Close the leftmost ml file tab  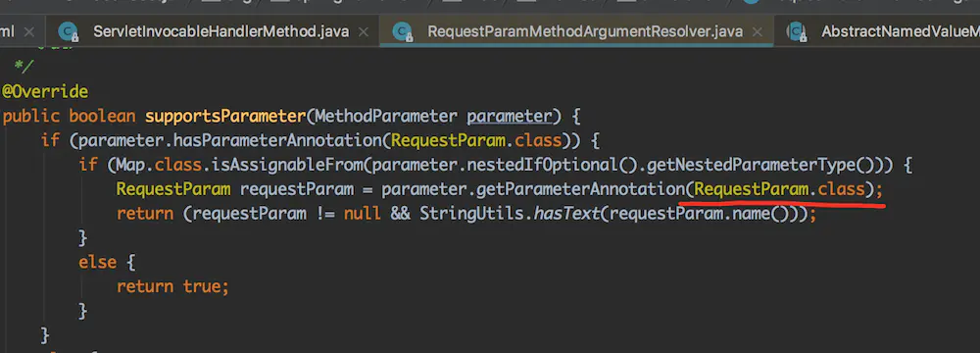click(30, 31)
